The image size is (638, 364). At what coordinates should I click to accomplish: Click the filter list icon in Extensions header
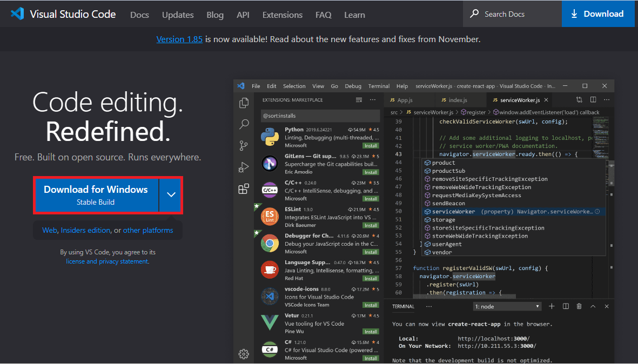[x=359, y=100]
